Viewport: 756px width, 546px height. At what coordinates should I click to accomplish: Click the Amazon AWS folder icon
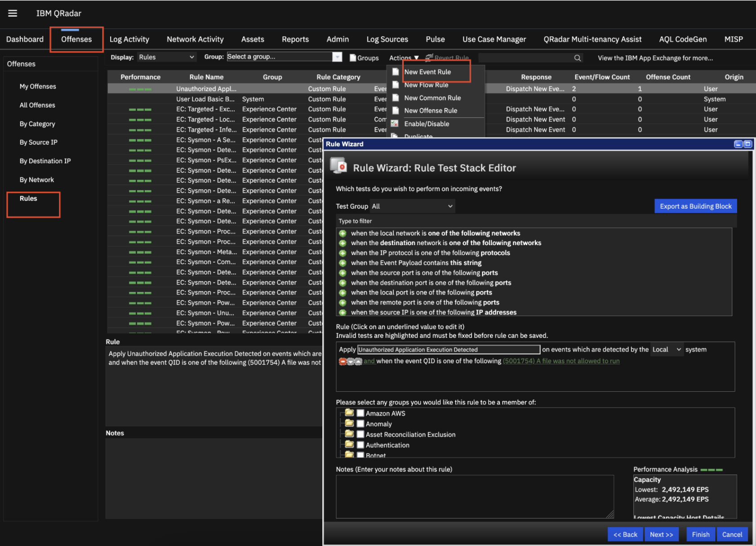350,413
